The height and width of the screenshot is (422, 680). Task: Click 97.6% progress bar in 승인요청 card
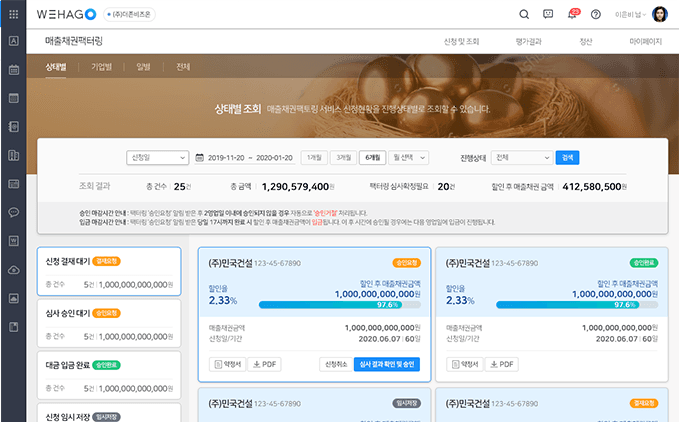(x=340, y=305)
